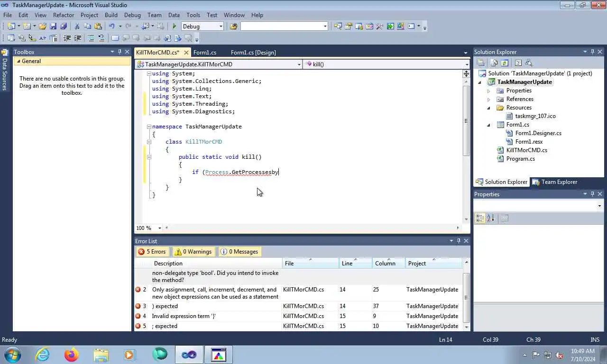Select Form1.Designer.cs in Solution Explorer
The image size is (607, 364).
tap(538, 133)
